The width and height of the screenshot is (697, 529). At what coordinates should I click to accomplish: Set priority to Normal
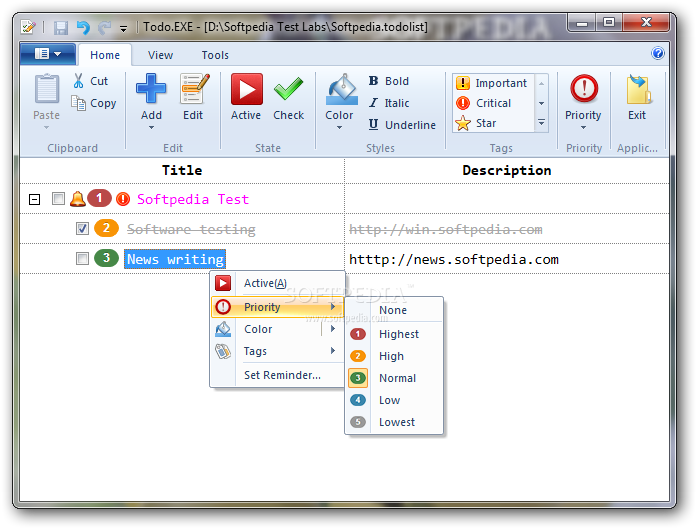click(x=394, y=378)
